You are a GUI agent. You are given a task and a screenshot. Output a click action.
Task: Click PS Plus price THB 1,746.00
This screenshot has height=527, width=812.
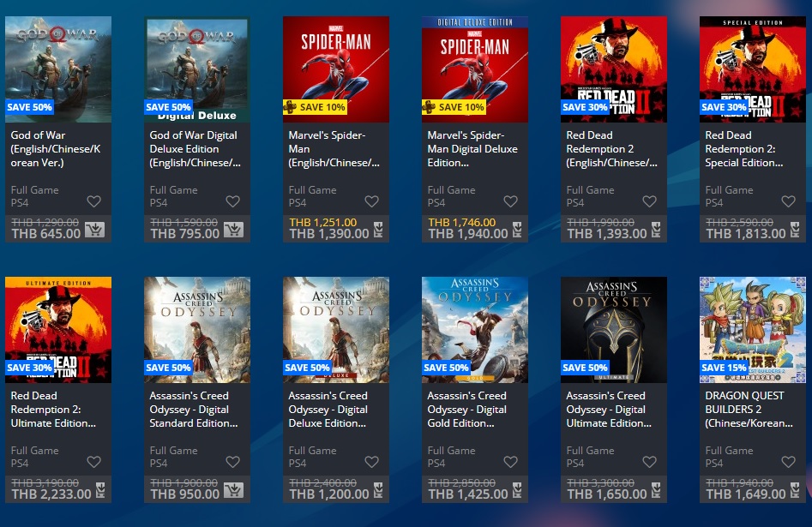(x=462, y=223)
